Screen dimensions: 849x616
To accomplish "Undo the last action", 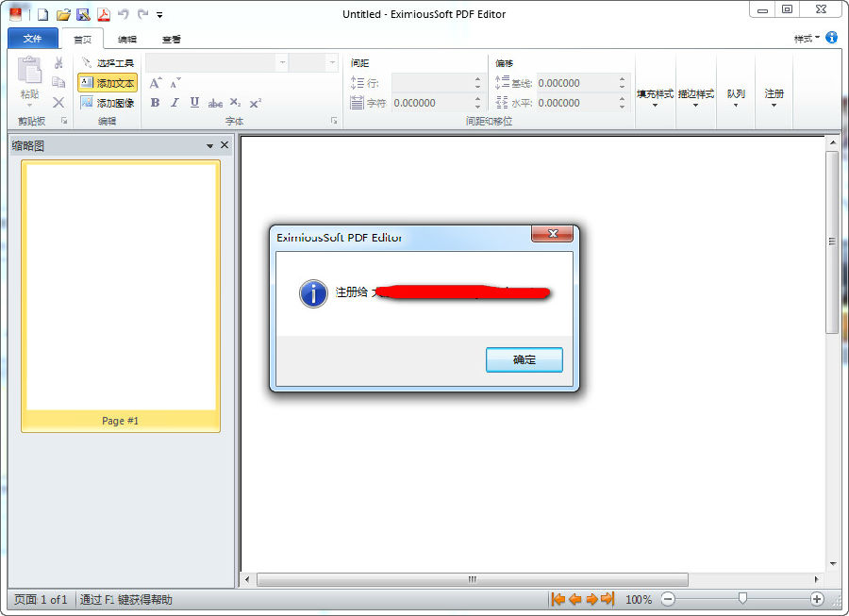I will click(124, 14).
